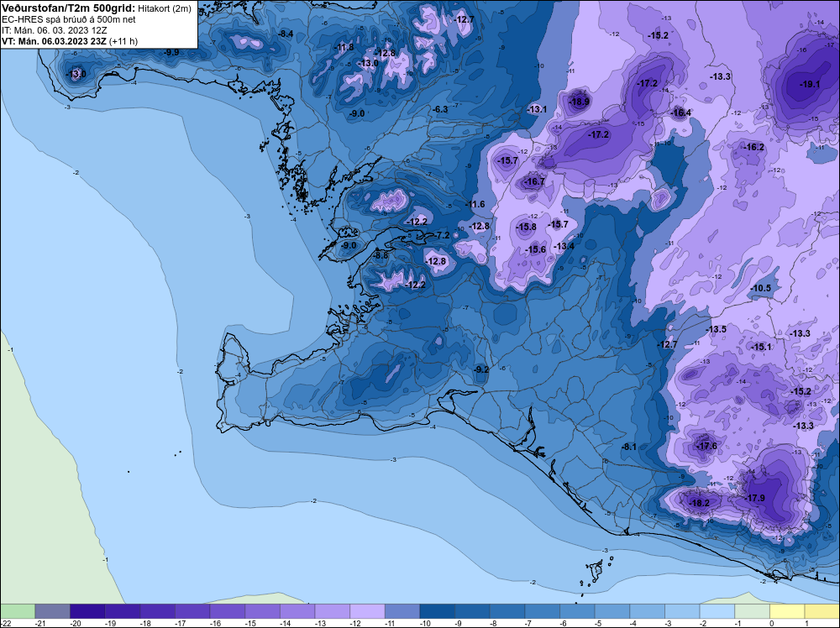Select the -8.1 temperature label
Viewport: 840px width, 628px height.
(629, 447)
